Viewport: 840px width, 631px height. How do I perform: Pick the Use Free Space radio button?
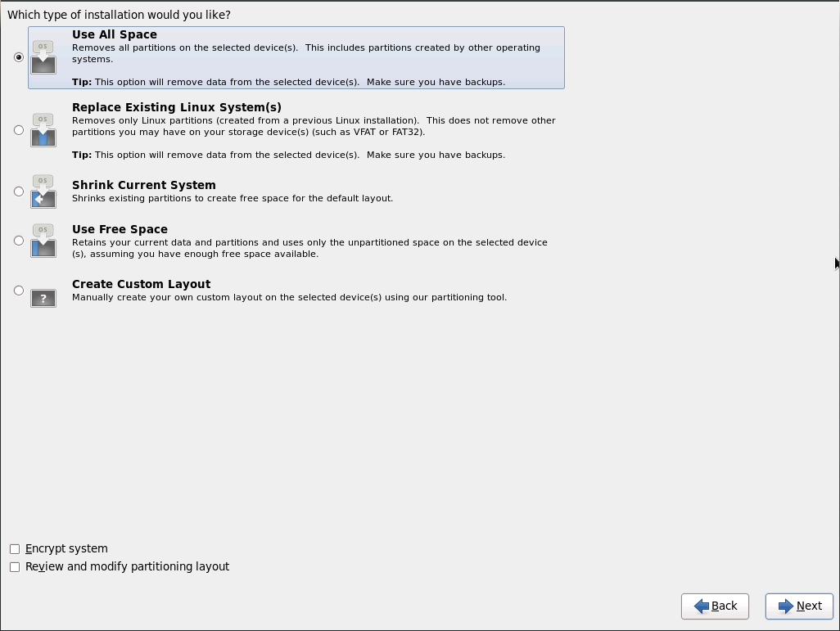pos(19,241)
